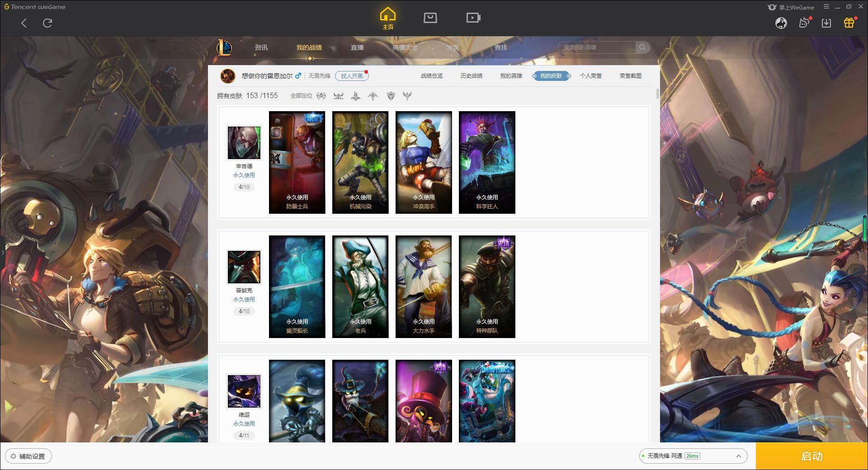Open the 个人荣誉 sub-tab
The height and width of the screenshot is (470, 868).
click(x=591, y=76)
